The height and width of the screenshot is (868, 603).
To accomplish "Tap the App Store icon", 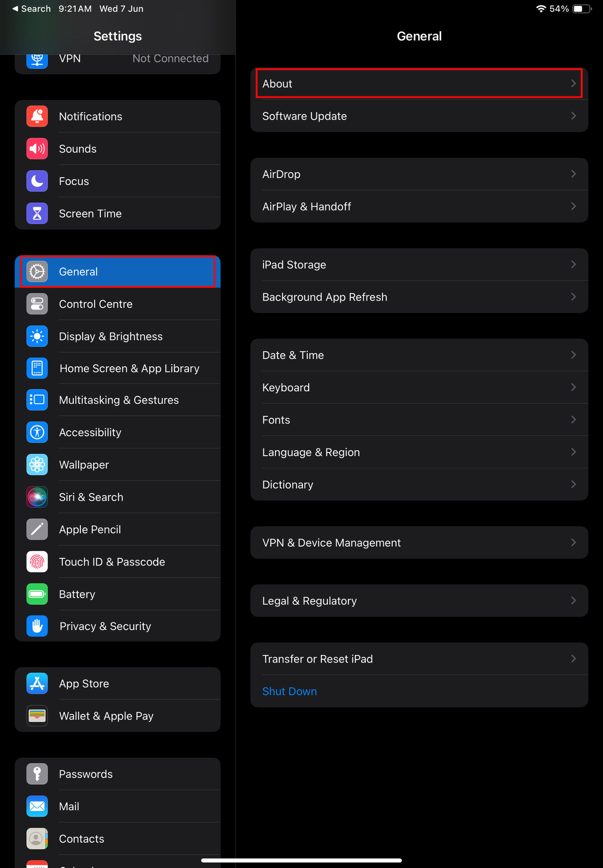I will point(37,683).
